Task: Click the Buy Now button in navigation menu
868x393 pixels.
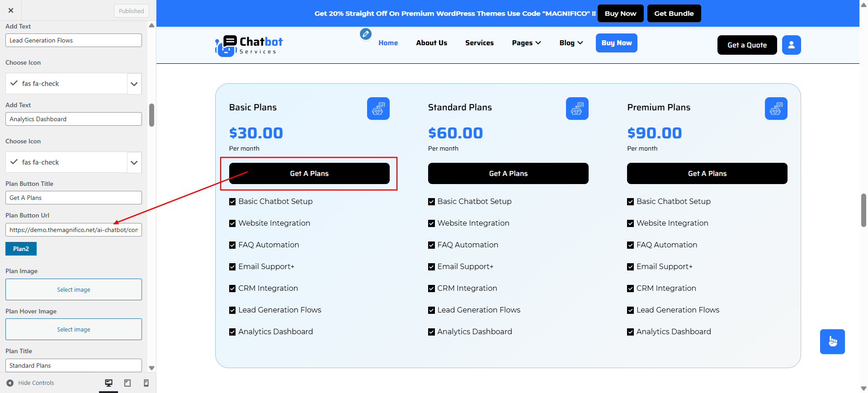Action: 616,43
